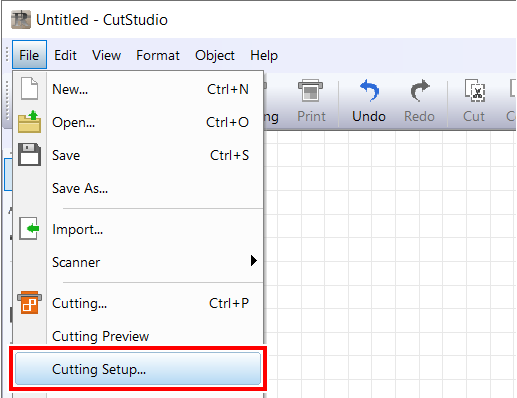Open Cutting Setup... dialog
517x398 pixels.
(x=138, y=369)
